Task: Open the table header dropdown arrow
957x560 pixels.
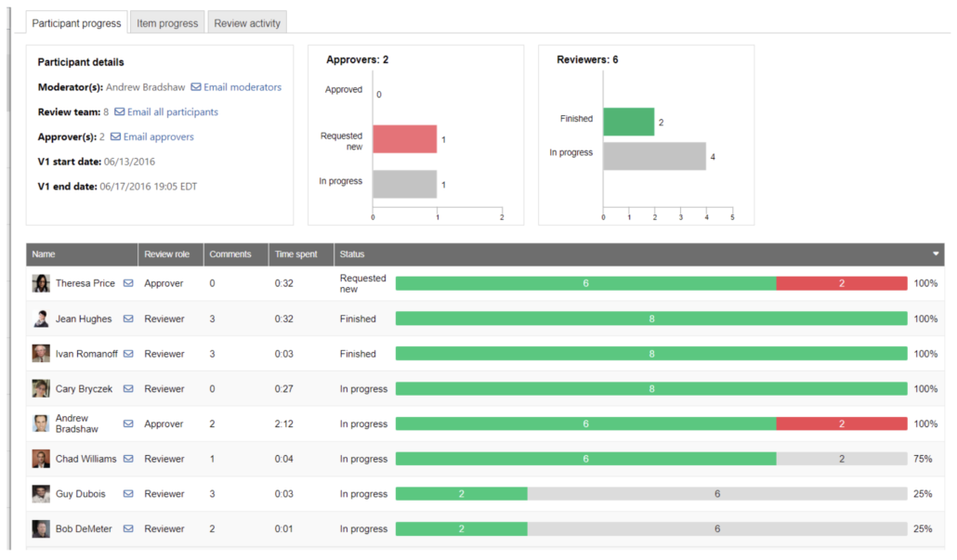Action: click(936, 254)
